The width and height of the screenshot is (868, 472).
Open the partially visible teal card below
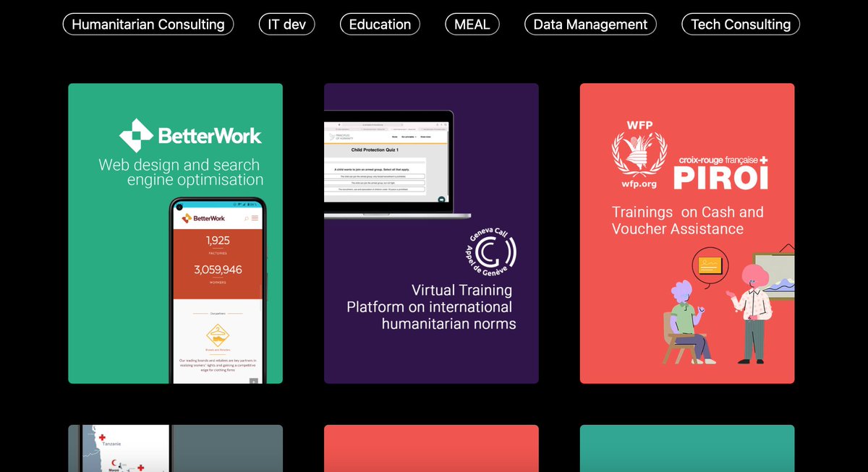tap(687, 448)
